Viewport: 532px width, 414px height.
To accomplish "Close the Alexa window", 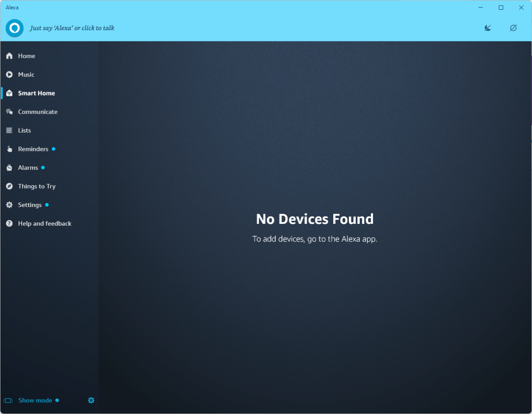I will [x=521, y=8].
